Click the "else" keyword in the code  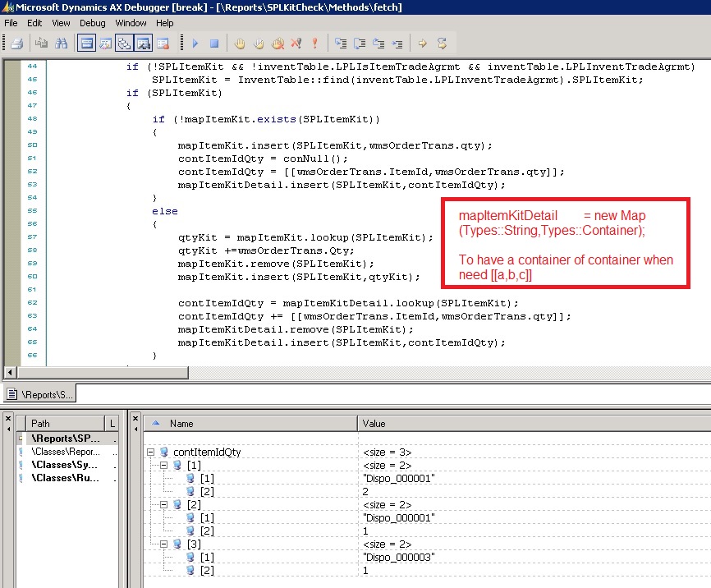[164, 211]
